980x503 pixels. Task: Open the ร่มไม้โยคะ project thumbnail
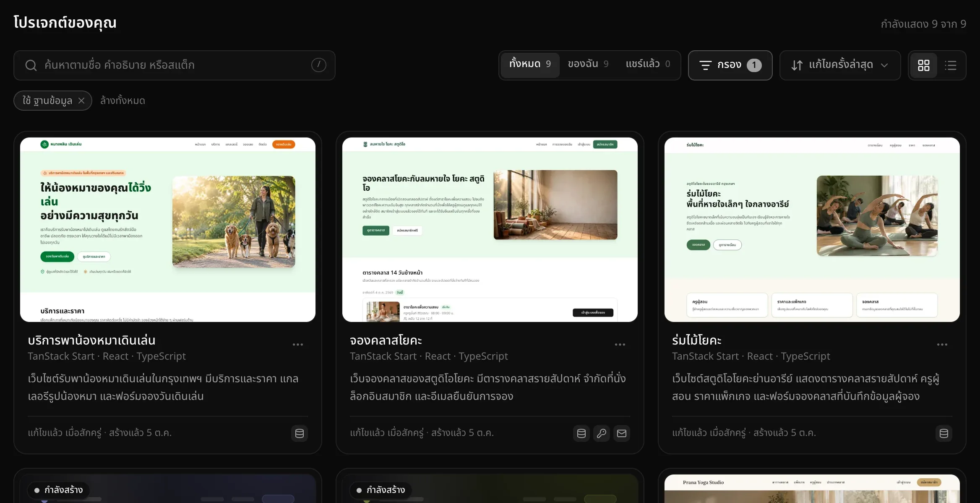(812, 230)
